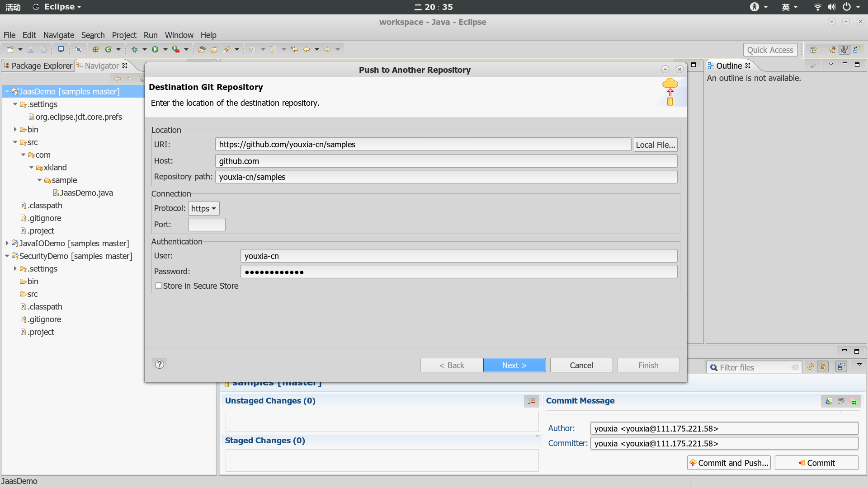
Task: Click the Open Type toolbar icon
Action: [x=202, y=49]
